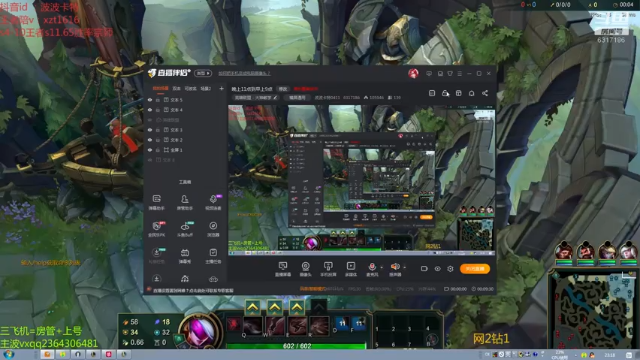This screenshot has width=640, height=360.
Task: Click the orange start live button
Action: [475, 269]
